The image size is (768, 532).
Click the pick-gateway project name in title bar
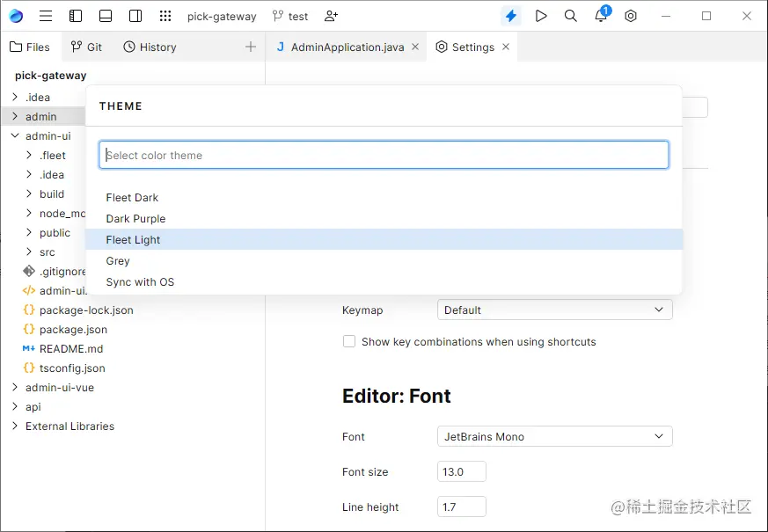(222, 17)
